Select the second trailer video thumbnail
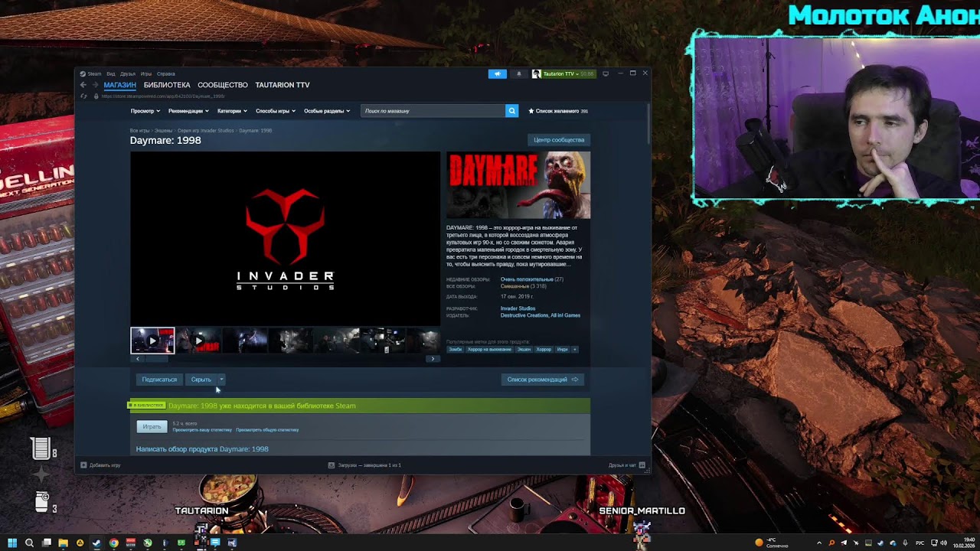Image resolution: width=980 pixels, height=551 pixels. (198, 341)
